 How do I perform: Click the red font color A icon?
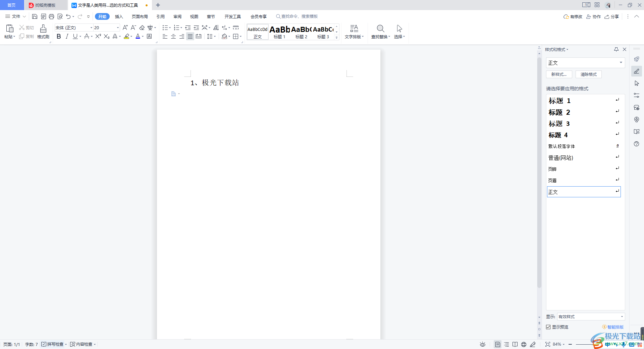coord(138,36)
